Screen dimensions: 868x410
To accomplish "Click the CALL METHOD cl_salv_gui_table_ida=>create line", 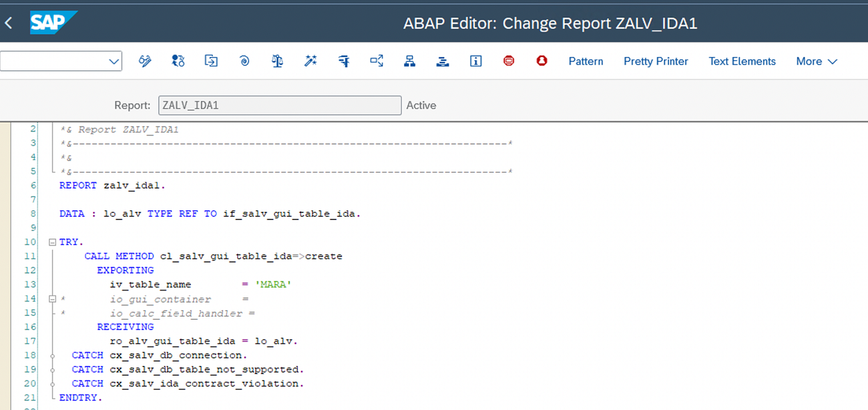I will [x=213, y=256].
